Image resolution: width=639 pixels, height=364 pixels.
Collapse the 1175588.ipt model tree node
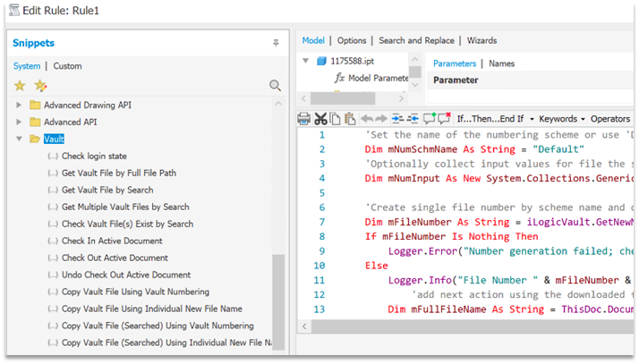[x=305, y=61]
